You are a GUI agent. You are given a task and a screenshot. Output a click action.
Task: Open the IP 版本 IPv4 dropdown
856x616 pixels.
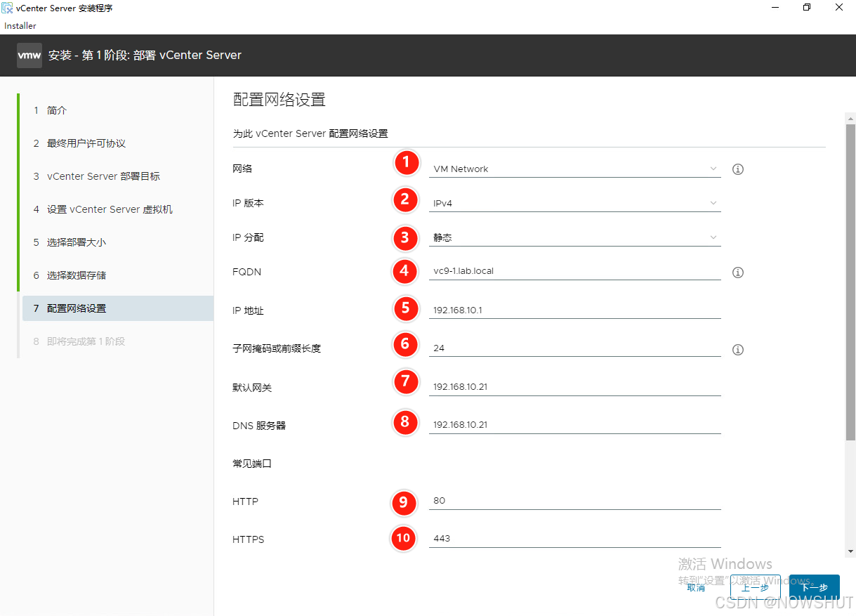[574, 203]
